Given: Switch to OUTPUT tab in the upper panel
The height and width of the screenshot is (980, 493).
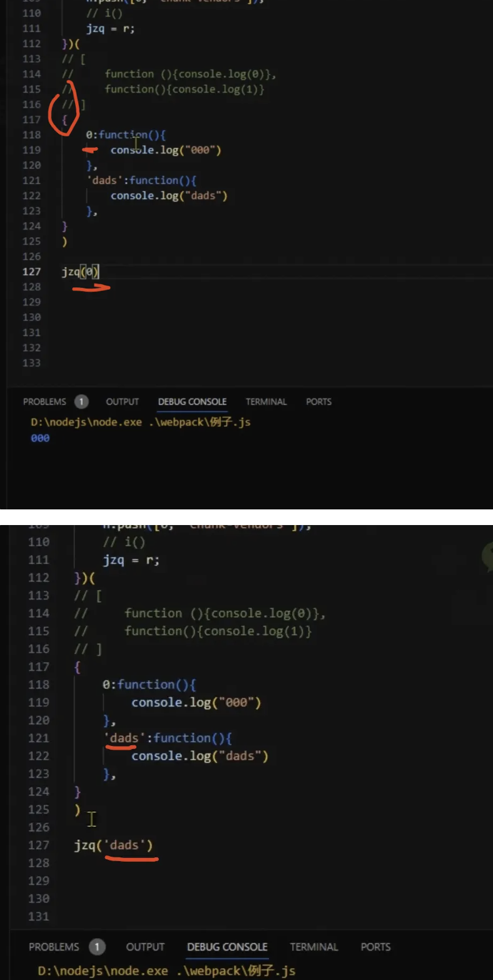Looking at the screenshot, I should point(122,402).
